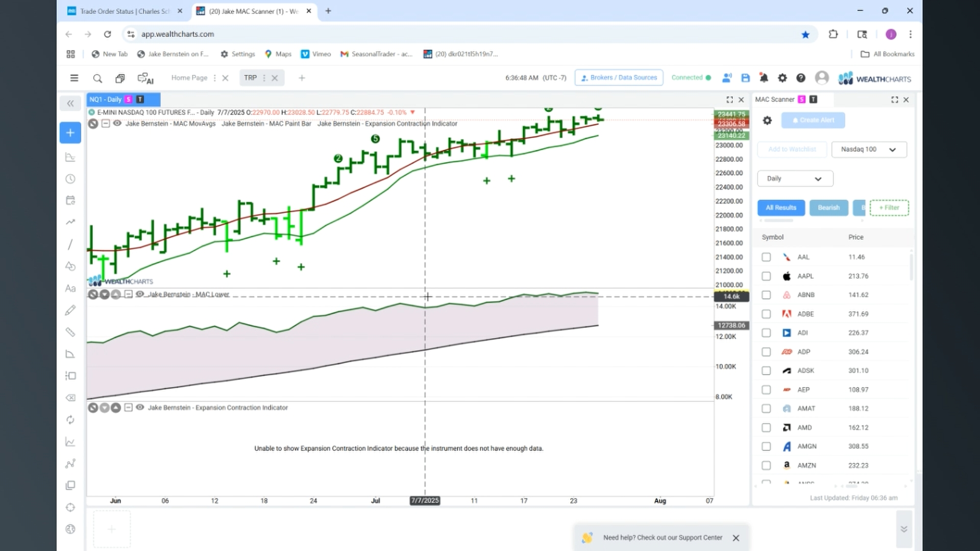Viewport: 980px width, 551px height.
Task: Click the refresh sync icon in sidebar
Action: tap(70, 420)
